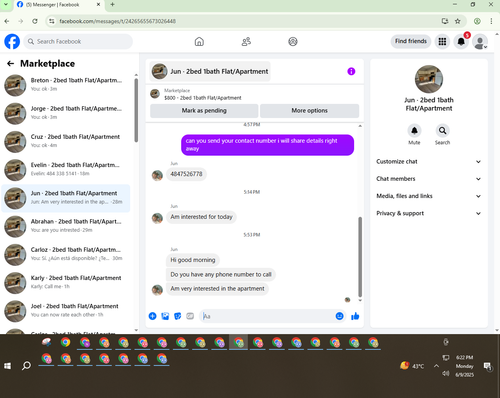Open Windows taskbar search

pyautogui.click(x=26, y=366)
